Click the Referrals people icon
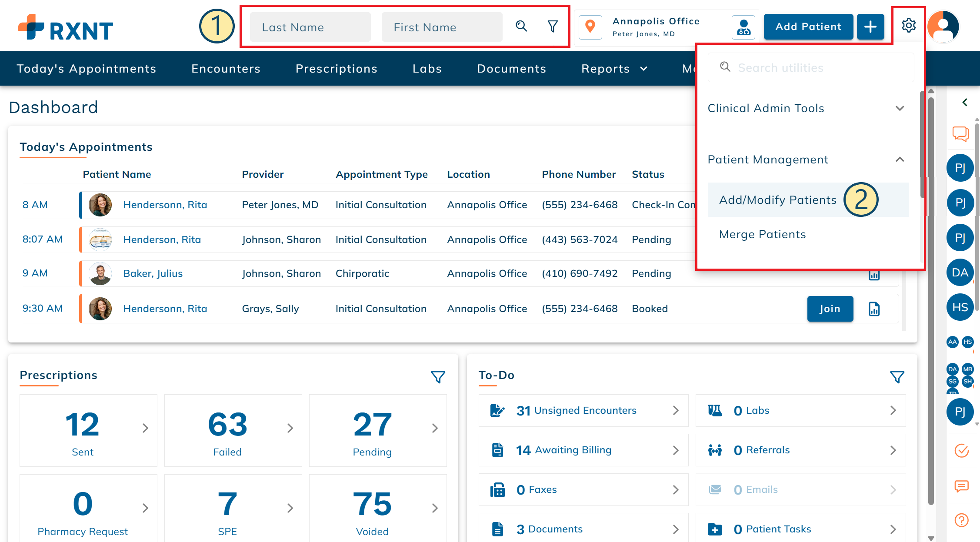This screenshot has width=980, height=542. tap(715, 450)
